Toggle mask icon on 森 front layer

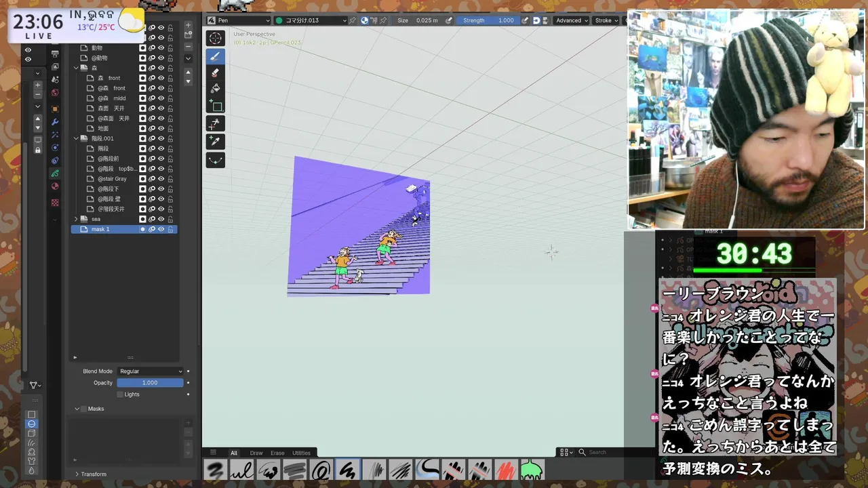[x=143, y=78]
